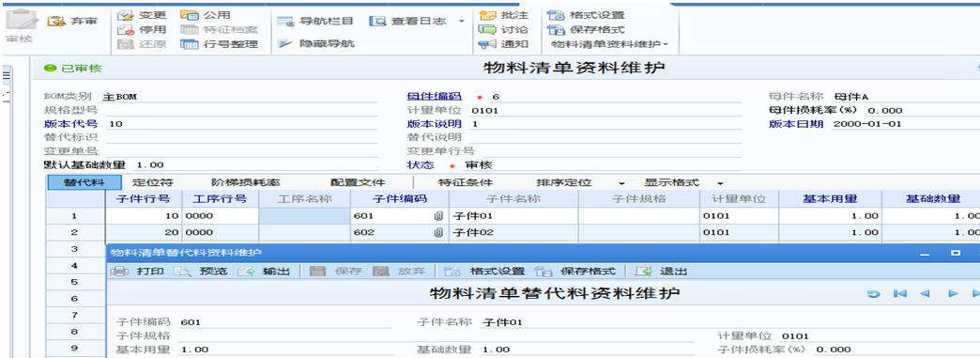
Task: Click the 预览 icon in the 替代料 window
Action: point(182,272)
